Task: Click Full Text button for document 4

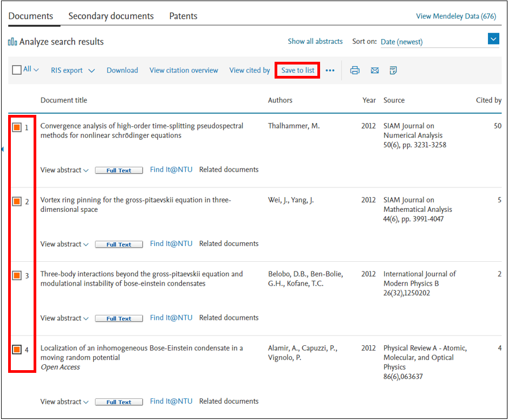Action: (119, 402)
